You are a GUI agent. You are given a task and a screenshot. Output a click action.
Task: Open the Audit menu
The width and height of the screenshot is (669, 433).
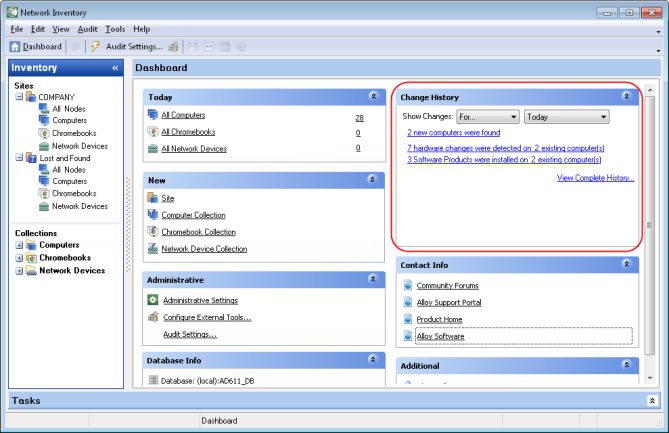coord(87,29)
